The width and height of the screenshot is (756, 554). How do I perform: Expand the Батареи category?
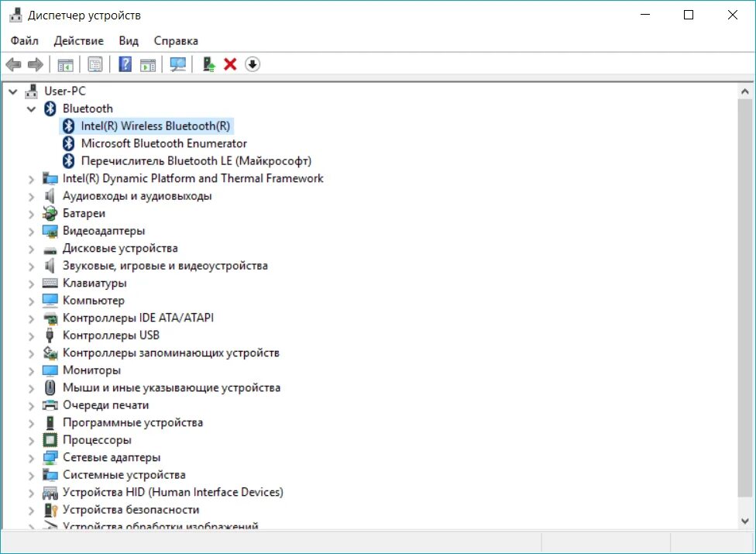click(31, 214)
